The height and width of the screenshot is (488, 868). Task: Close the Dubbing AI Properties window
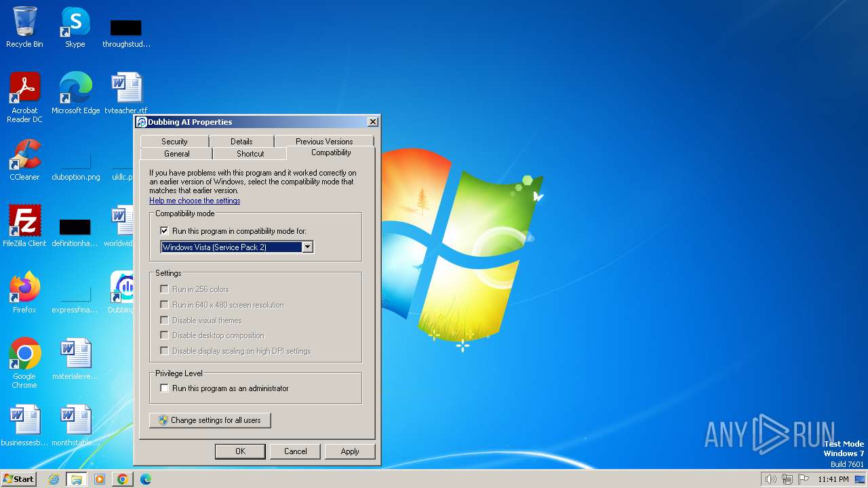pos(372,122)
